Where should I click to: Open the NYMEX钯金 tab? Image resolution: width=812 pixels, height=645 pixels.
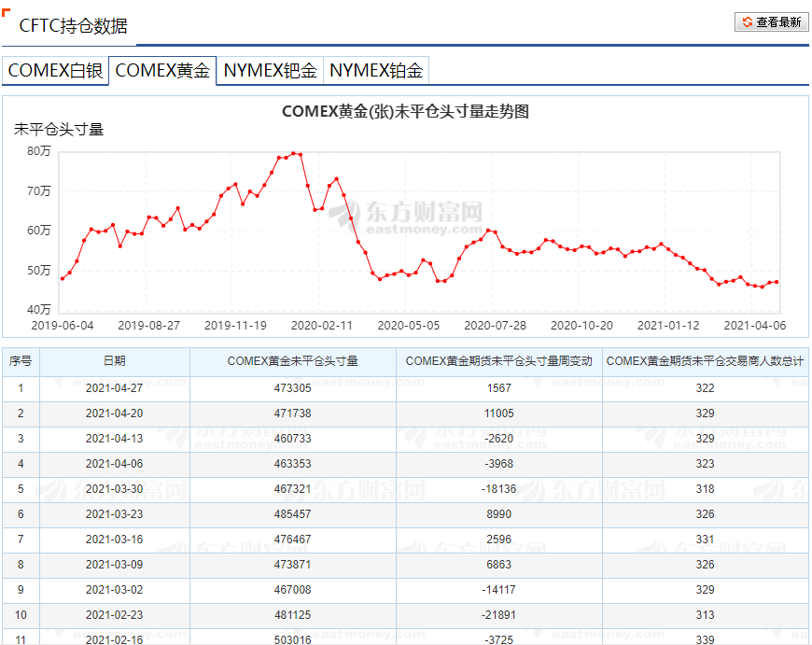tap(270, 70)
